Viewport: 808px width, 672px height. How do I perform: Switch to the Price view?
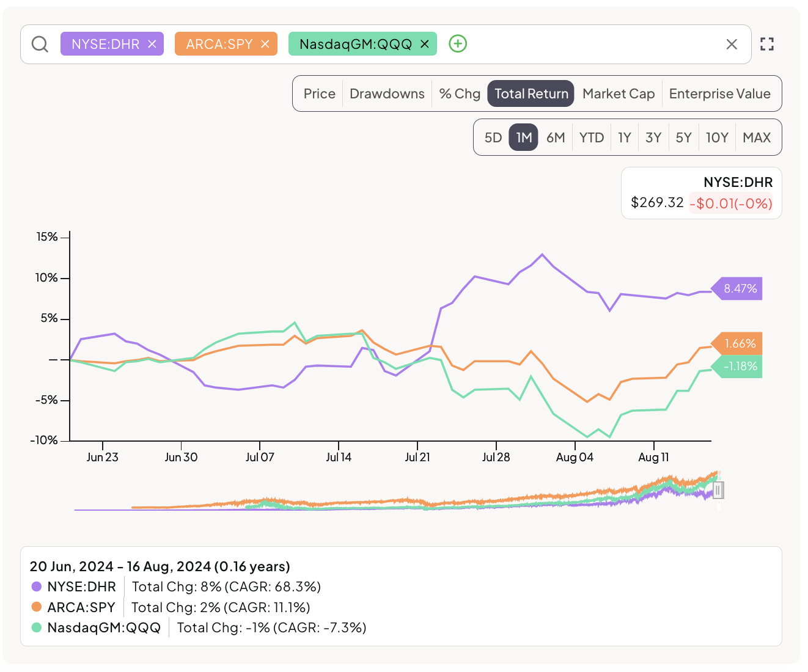(319, 93)
